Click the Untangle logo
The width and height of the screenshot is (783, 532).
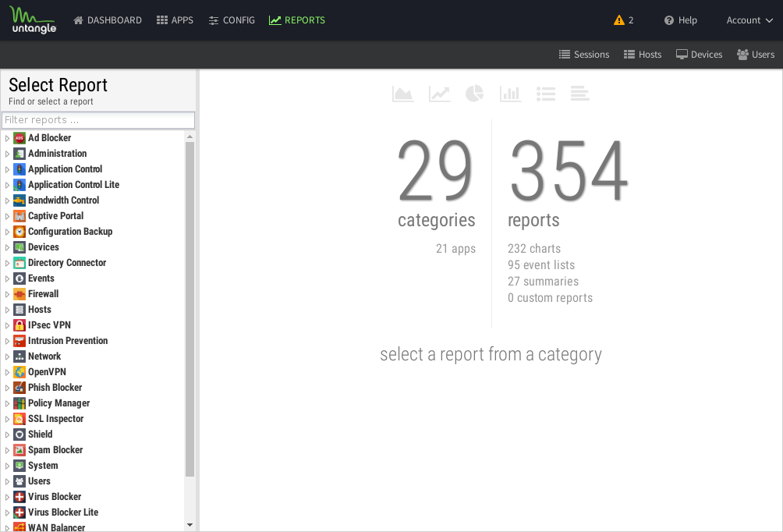(x=34, y=20)
